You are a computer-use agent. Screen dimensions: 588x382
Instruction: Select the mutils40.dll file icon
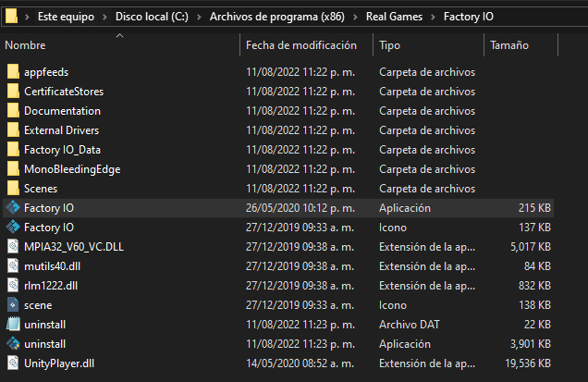point(13,266)
